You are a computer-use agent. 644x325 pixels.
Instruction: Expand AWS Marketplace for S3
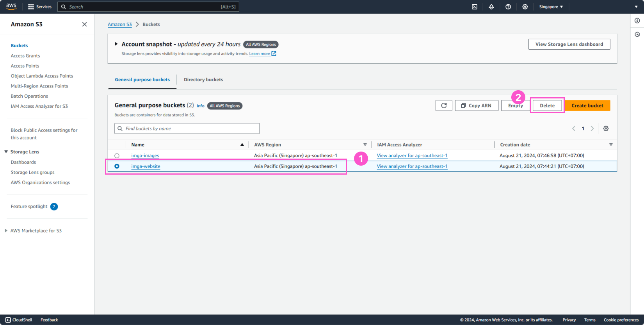point(6,230)
